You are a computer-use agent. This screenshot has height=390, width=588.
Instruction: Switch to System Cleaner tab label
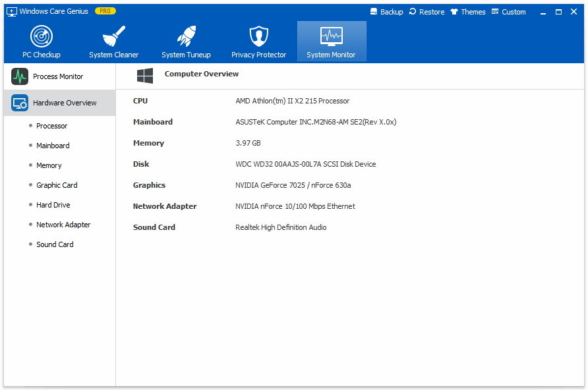[113, 55]
